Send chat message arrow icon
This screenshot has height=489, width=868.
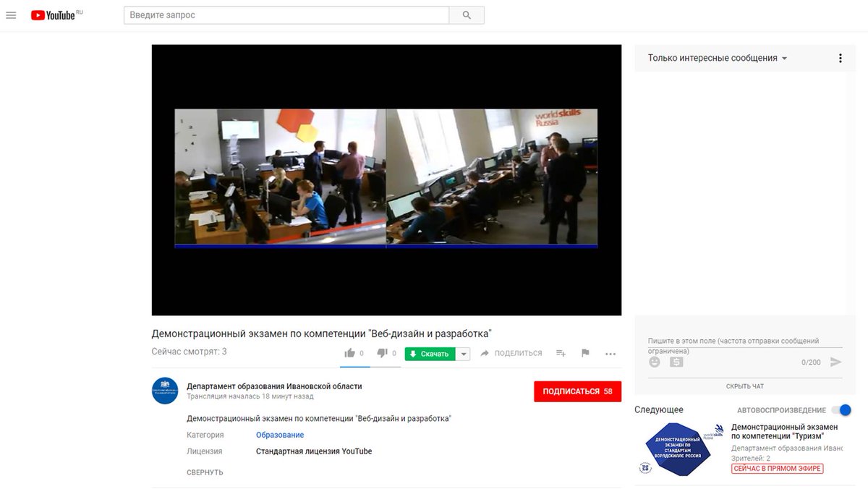836,362
